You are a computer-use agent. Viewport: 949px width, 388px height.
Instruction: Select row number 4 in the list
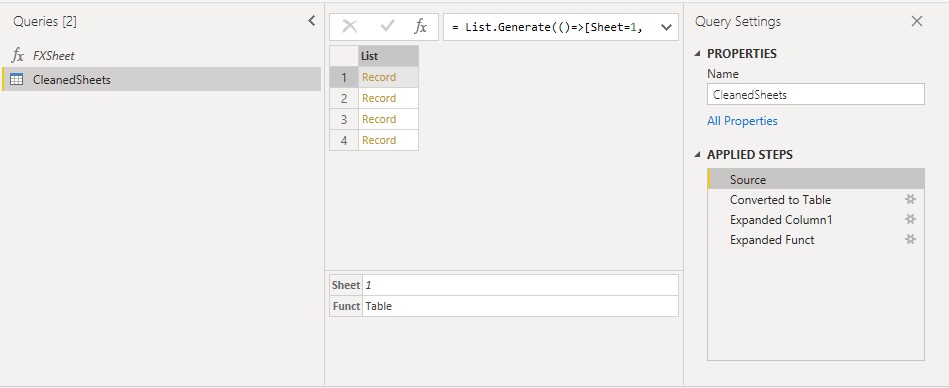[344, 140]
